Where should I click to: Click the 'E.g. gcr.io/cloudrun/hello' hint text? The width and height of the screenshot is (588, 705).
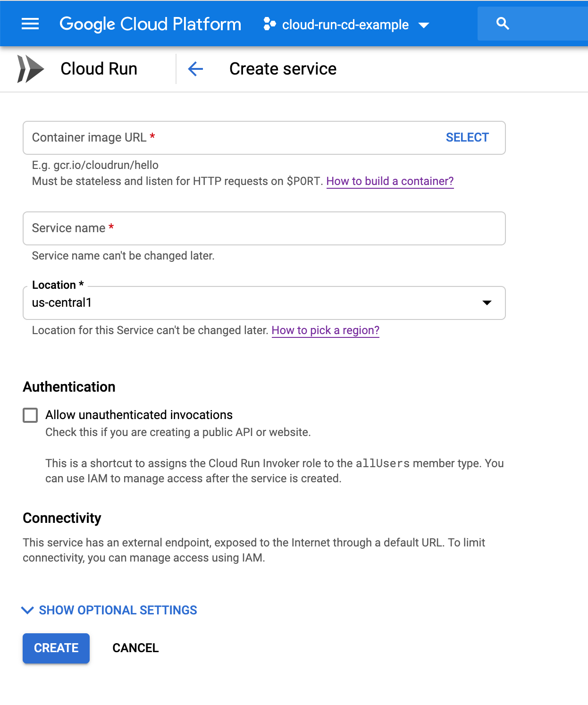[x=95, y=165]
